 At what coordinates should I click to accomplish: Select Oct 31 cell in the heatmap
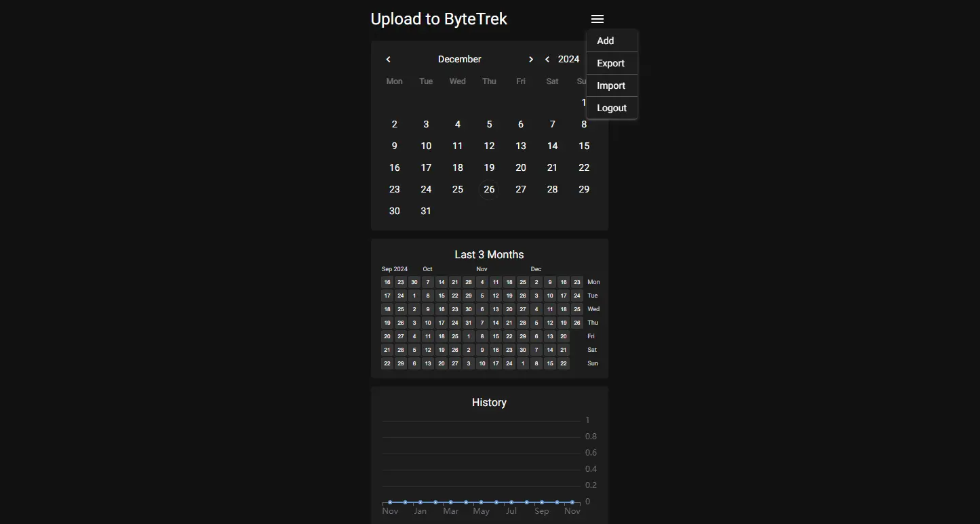469,323
